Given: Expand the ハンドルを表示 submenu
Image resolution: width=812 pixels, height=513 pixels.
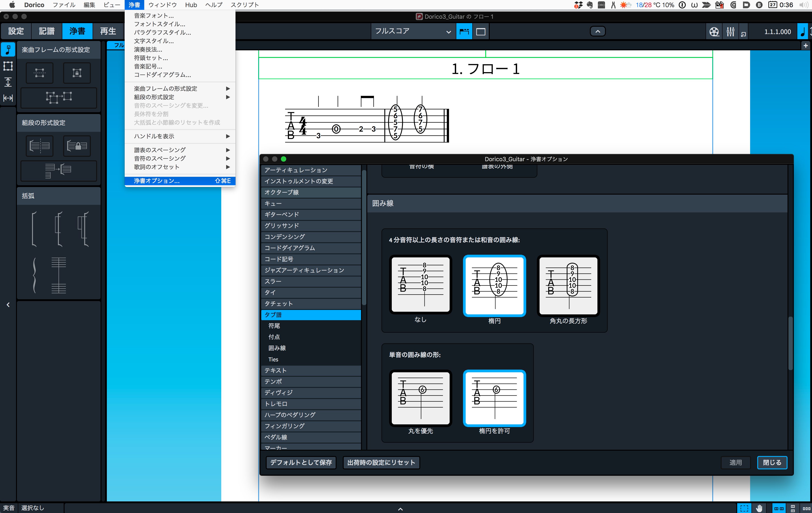Looking at the screenshot, I should click(x=180, y=136).
